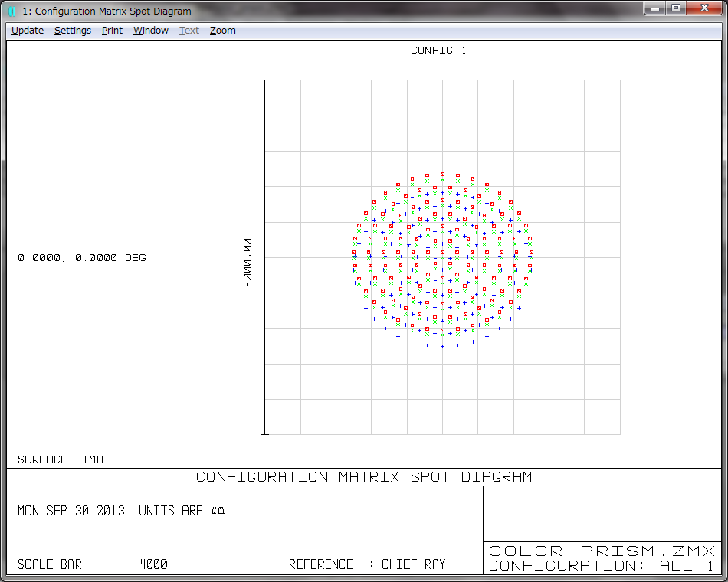The image size is (728, 582).
Task: Click the window title bar text
Action: click(x=107, y=11)
